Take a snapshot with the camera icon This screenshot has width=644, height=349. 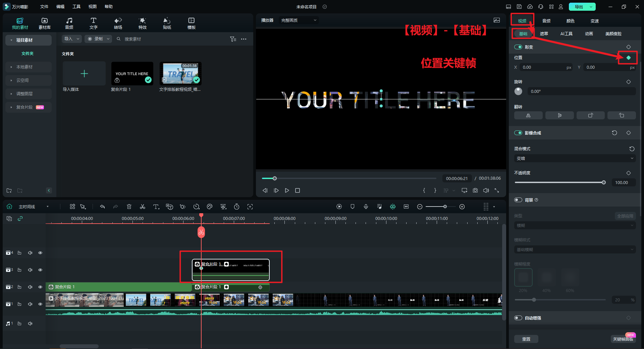475,190
